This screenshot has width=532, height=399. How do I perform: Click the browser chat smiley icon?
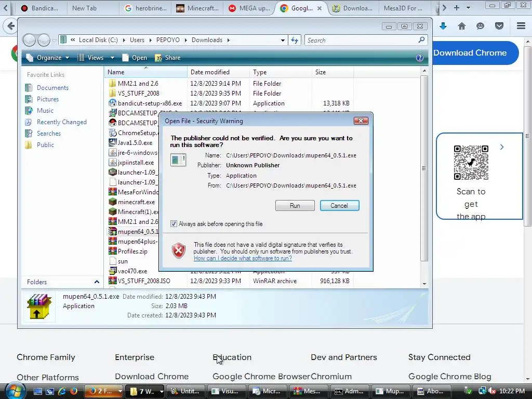[x=480, y=26]
